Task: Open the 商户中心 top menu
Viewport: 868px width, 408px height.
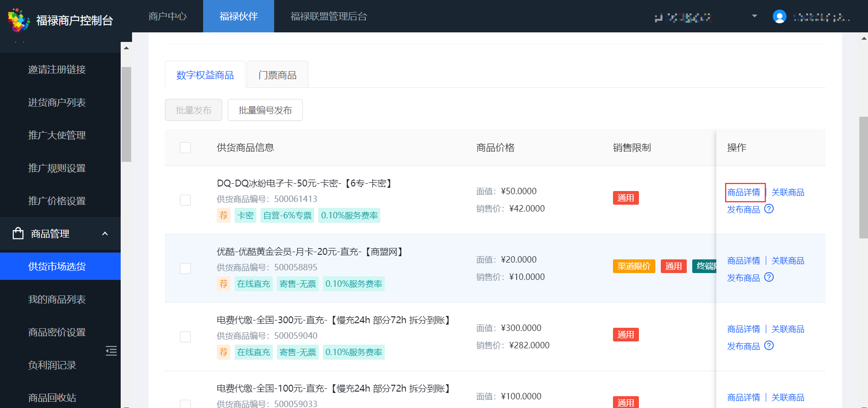Action: [x=168, y=16]
